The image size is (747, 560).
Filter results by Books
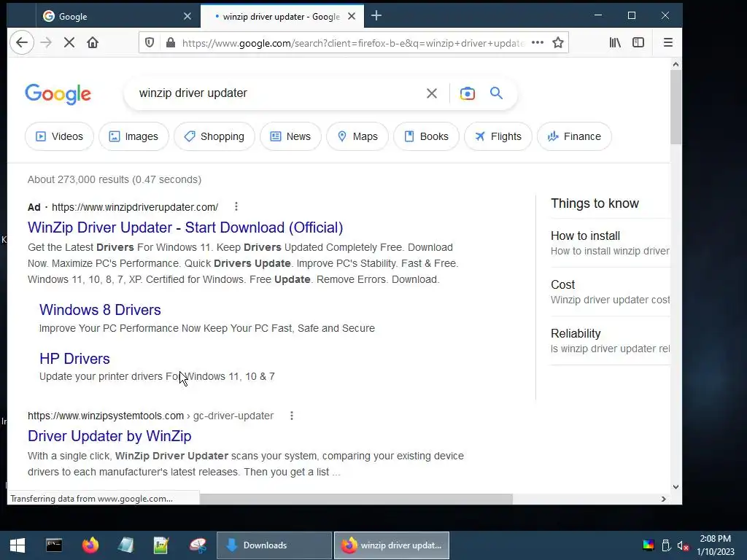coord(426,136)
